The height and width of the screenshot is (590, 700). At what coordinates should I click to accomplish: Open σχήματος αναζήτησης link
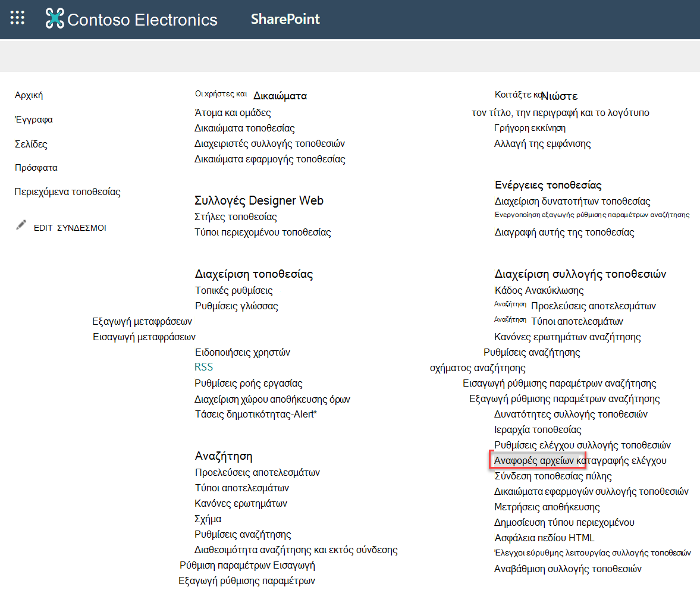pyautogui.click(x=478, y=368)
